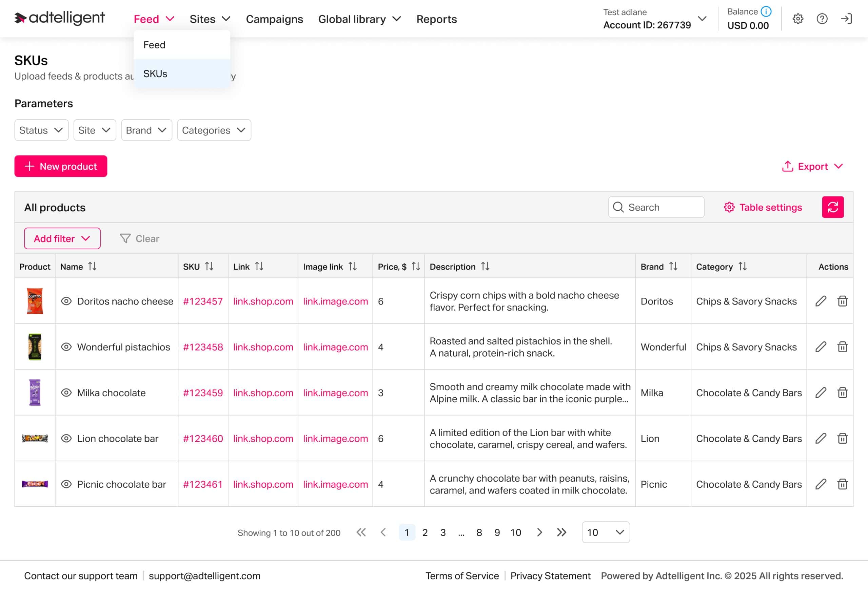Expand the Categories filter dropdown
This screenshot has height=590, width=868.
(x=214, y=130)
